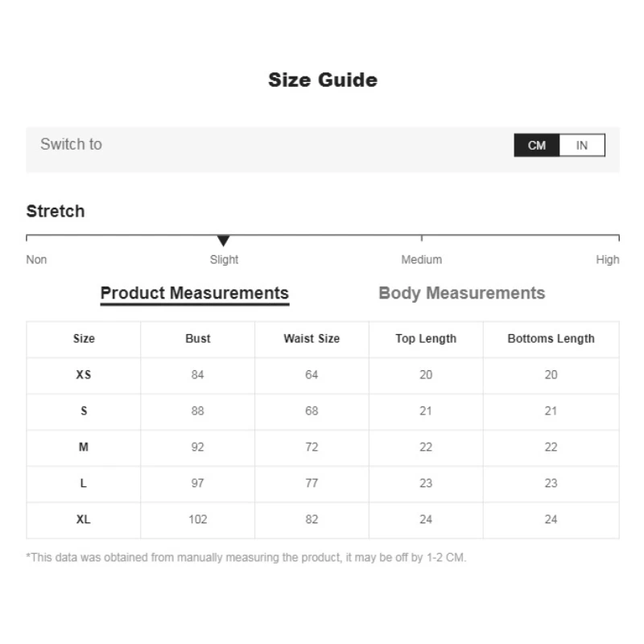Click the High stretch level label
Screen dimensions: 644x644
[x=608, y=259]
